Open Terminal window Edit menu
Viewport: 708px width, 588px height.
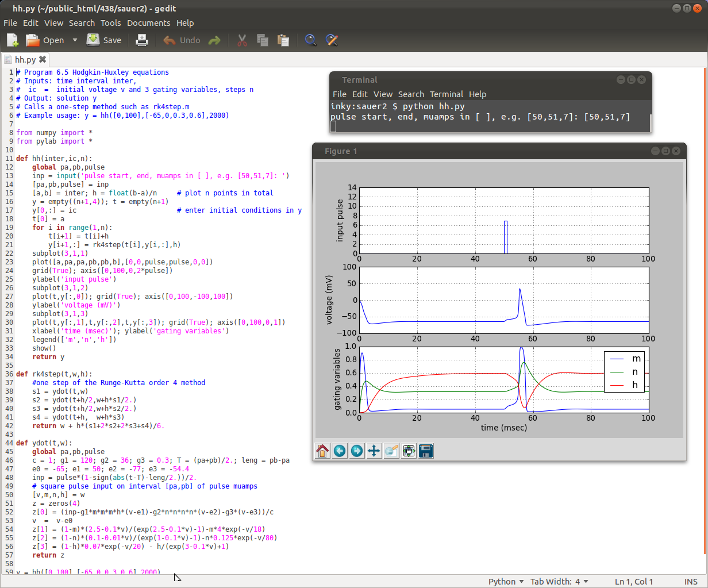coord(360,94)
